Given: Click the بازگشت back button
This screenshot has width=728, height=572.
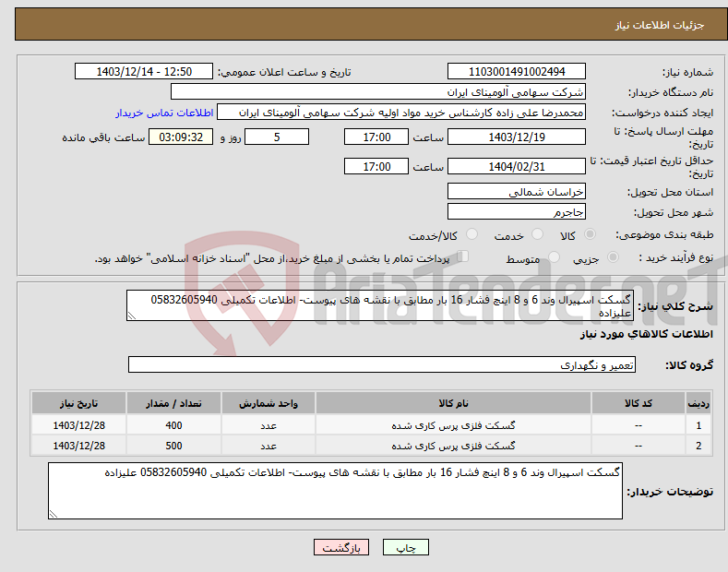Looking at the screenshot, I should 341,547.
